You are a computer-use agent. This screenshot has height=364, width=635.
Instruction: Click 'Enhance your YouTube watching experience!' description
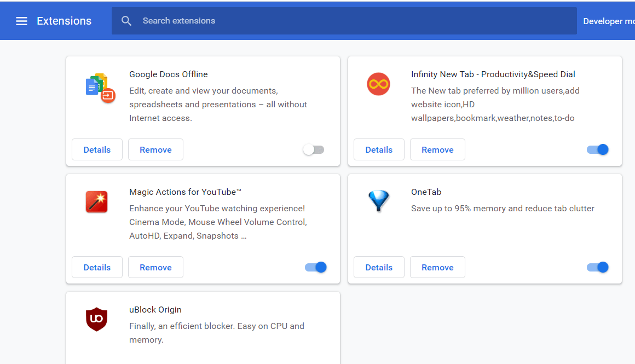(218, 222)
